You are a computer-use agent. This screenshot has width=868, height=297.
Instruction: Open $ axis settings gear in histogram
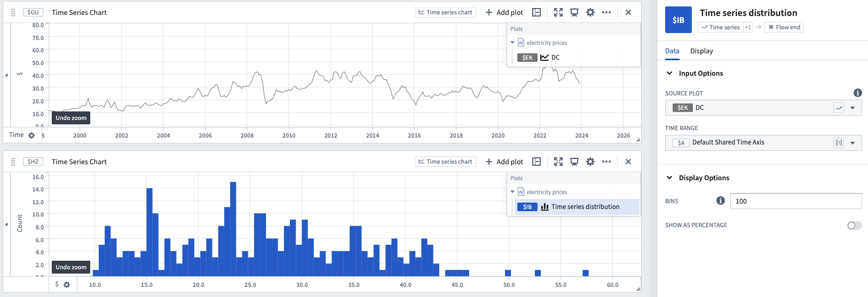[x=67, y=285]
